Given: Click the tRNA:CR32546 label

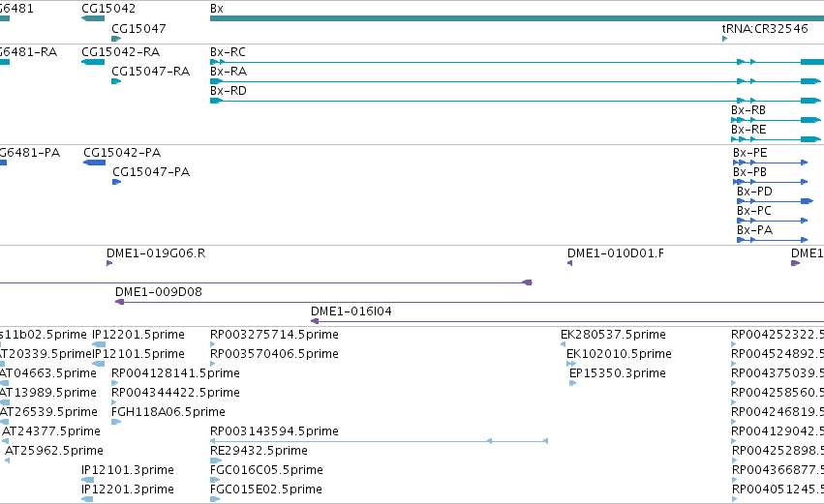Looking at the screenshot, I should 765,28.
